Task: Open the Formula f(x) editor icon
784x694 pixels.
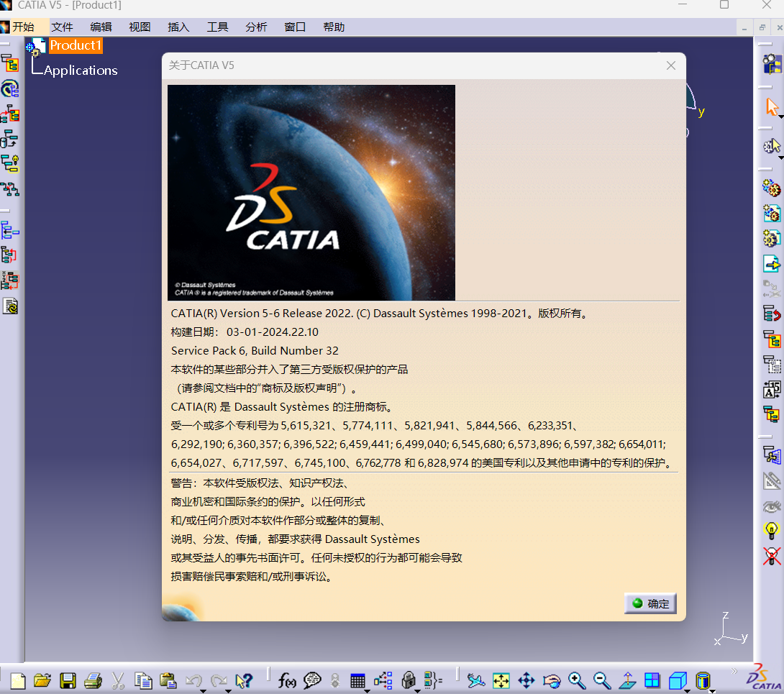Action: tap(287, 680)
